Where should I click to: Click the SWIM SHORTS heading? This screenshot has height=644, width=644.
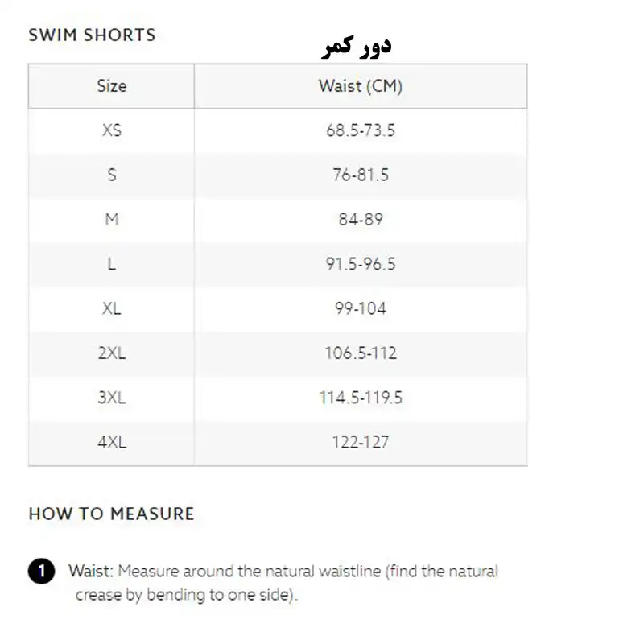pyautogui.click(x=92, y=35)
